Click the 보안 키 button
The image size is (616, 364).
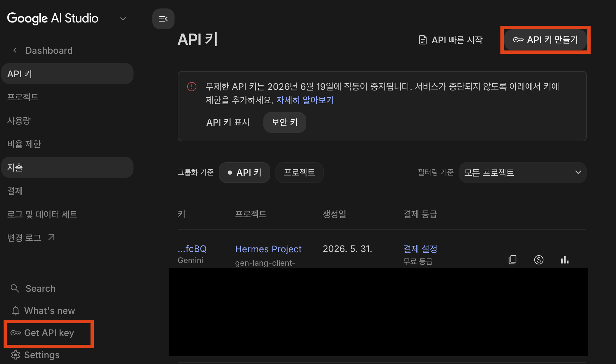(285, 122)
